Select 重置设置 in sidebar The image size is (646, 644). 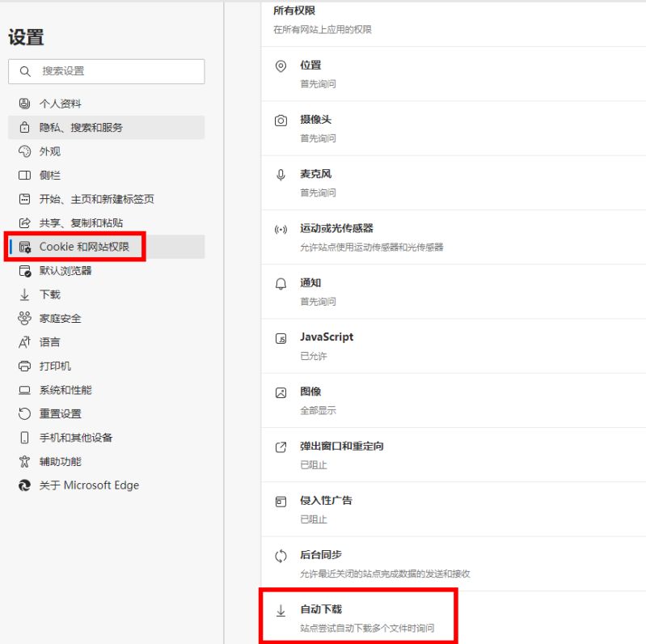click(106, 413)
